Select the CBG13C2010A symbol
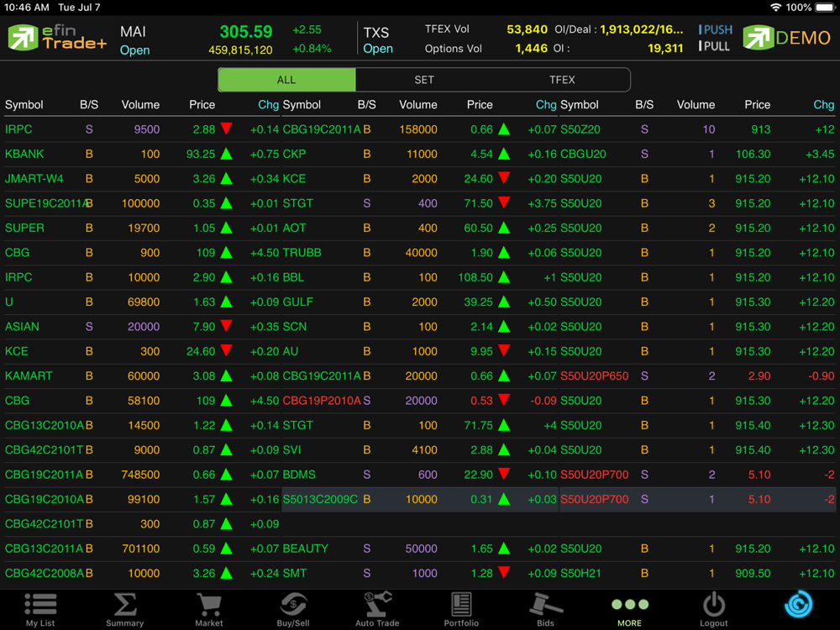The image size is (840, 630). tap(45, 425)
